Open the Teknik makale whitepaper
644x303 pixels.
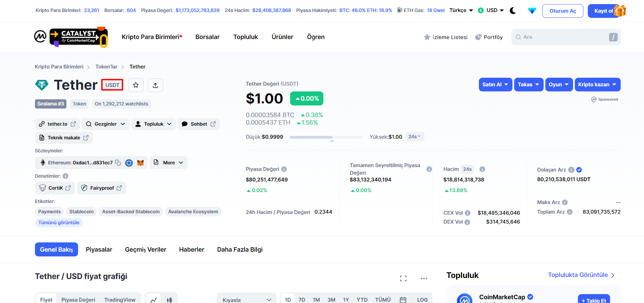pos(64,138)
